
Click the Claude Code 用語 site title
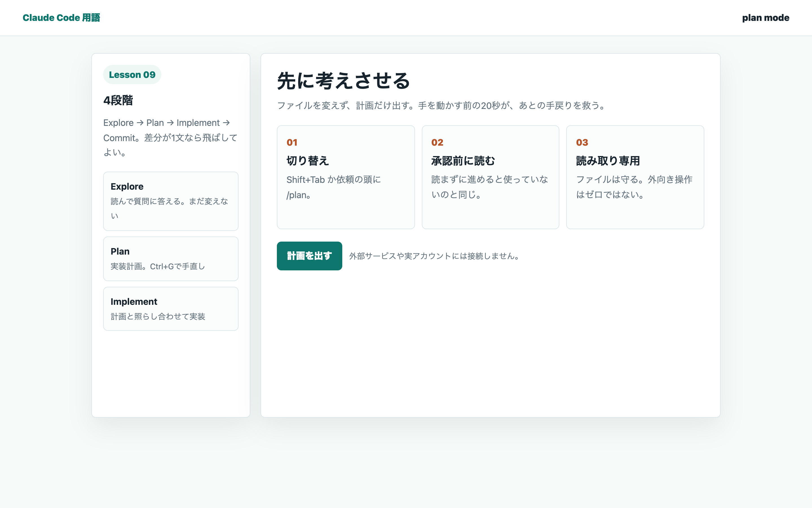(61, 17)
